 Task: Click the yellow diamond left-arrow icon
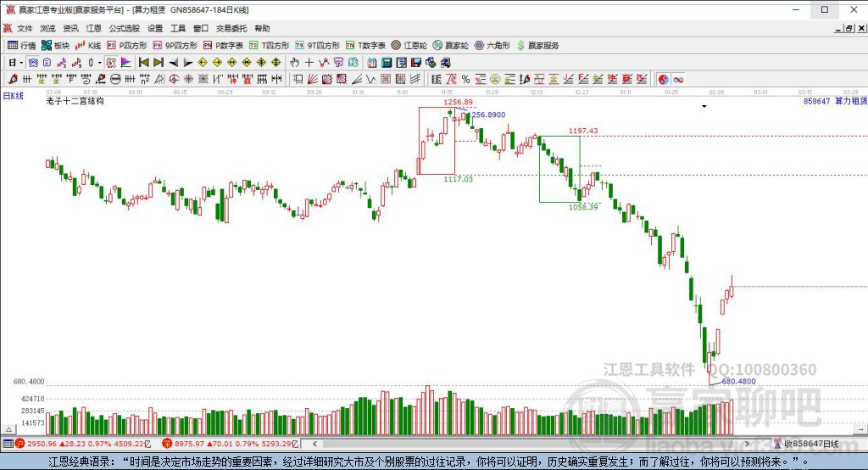203,63
